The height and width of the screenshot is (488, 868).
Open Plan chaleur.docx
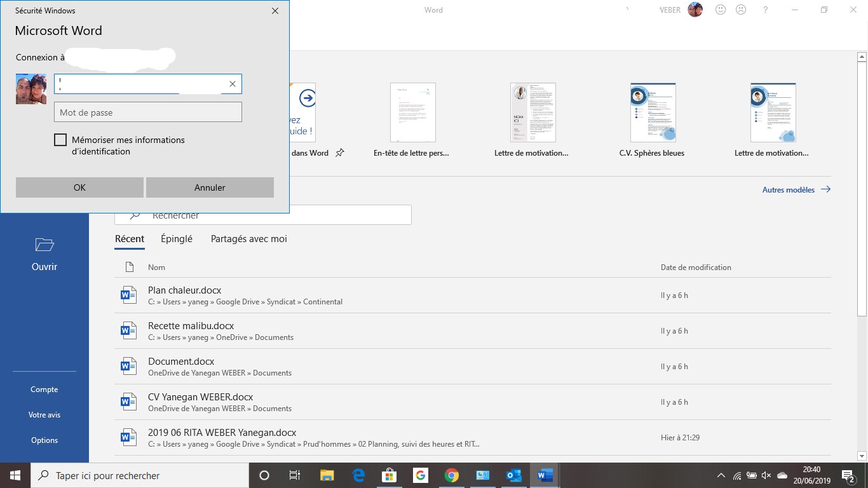click(x=473, y=295)
